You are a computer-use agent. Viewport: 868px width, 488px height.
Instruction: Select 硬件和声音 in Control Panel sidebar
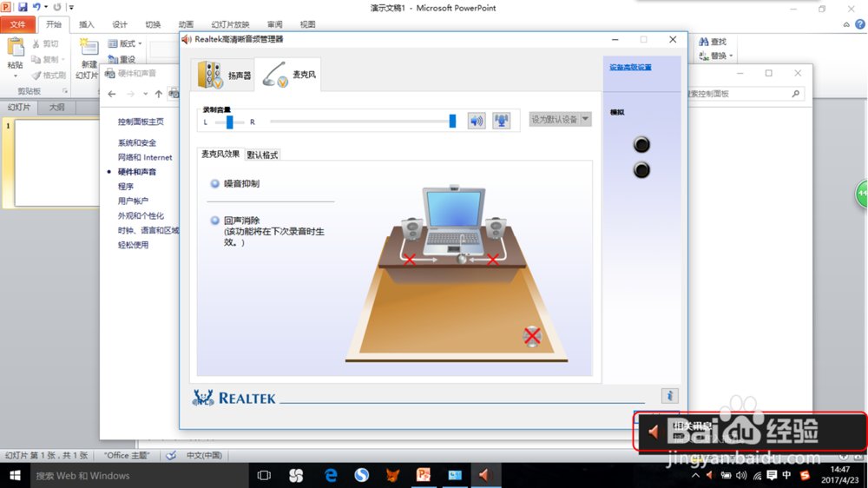(x=137, y=172)
